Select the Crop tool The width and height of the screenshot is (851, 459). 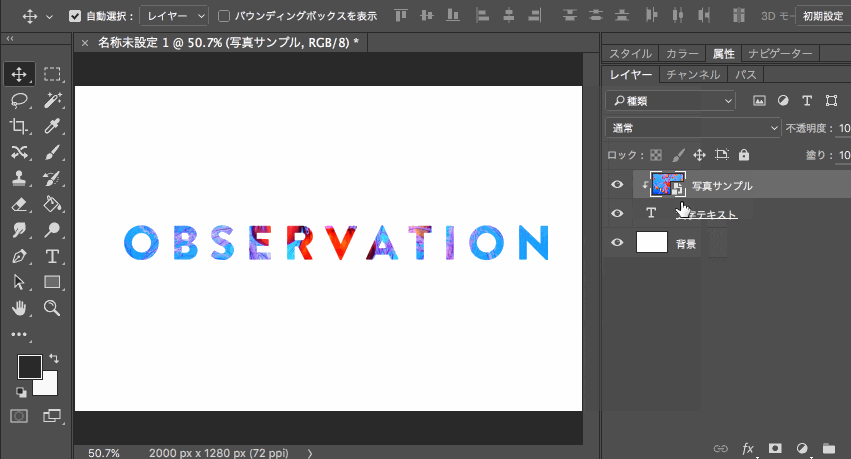[19, 126]
